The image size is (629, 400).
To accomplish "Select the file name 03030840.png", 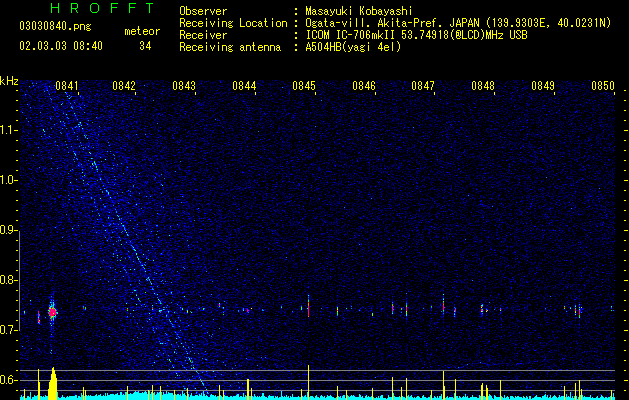I will point(55,26).
